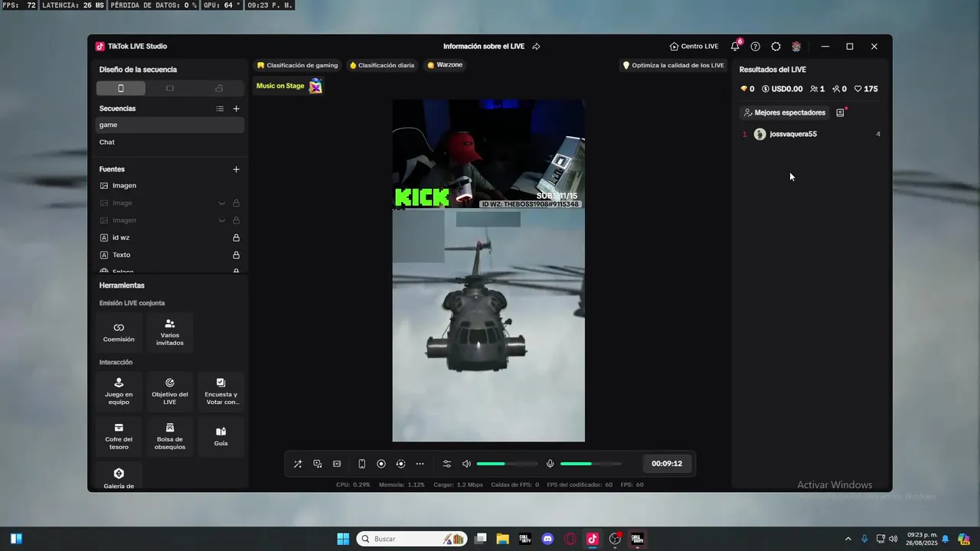
Task: Click the 00:09:12 live timer
Action: pyautogui.click(x=667, y=464)
